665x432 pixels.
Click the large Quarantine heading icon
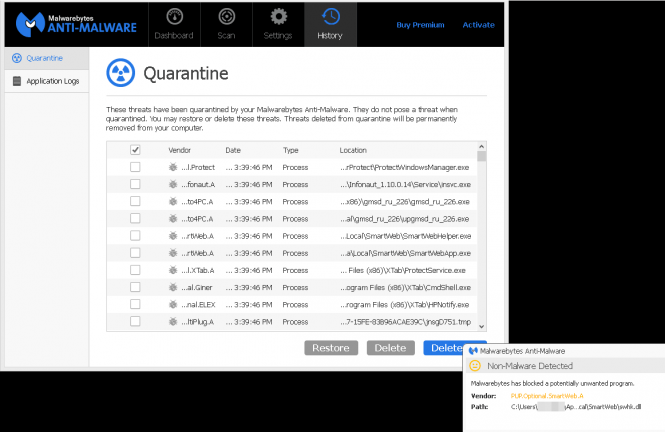click(x=120, y=73)
